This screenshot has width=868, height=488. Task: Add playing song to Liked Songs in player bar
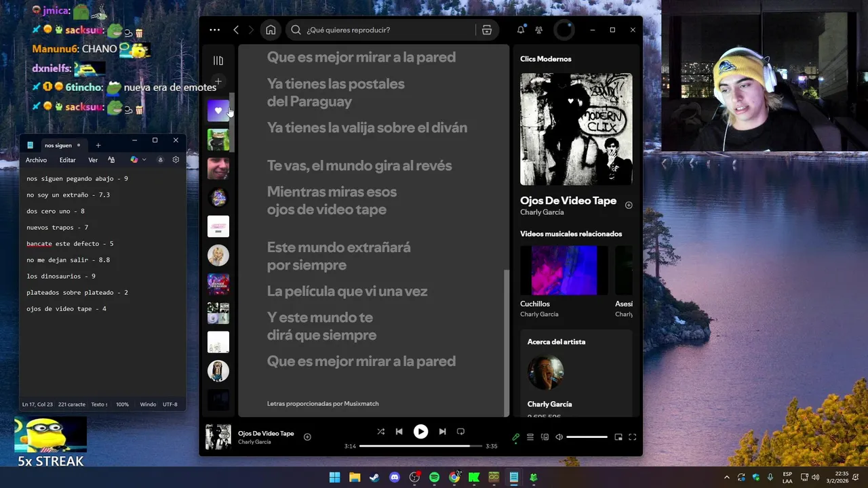(x=307, y=437)
